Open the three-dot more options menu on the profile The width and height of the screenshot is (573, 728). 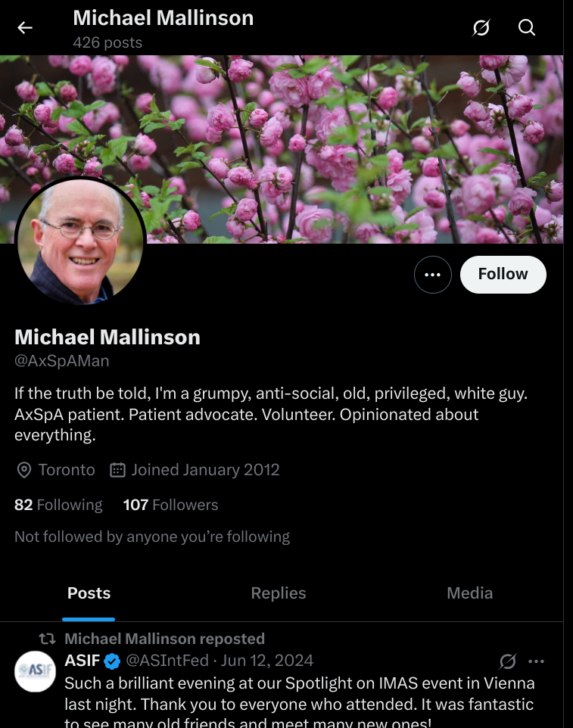tap(433, 275)
